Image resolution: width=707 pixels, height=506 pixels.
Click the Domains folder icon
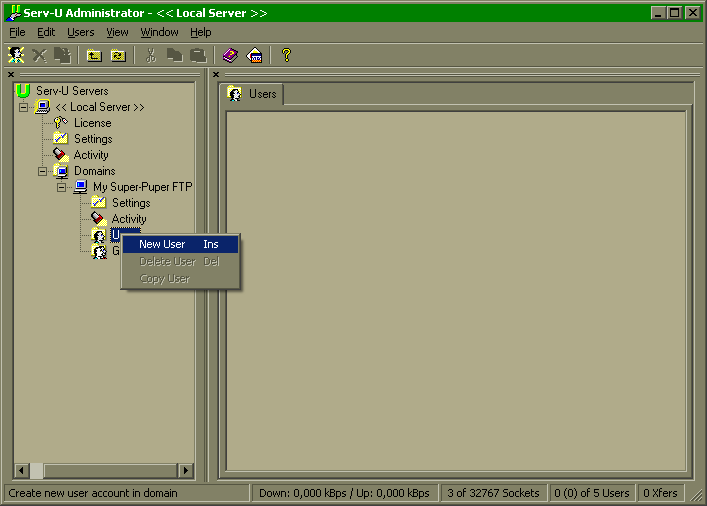61,171
